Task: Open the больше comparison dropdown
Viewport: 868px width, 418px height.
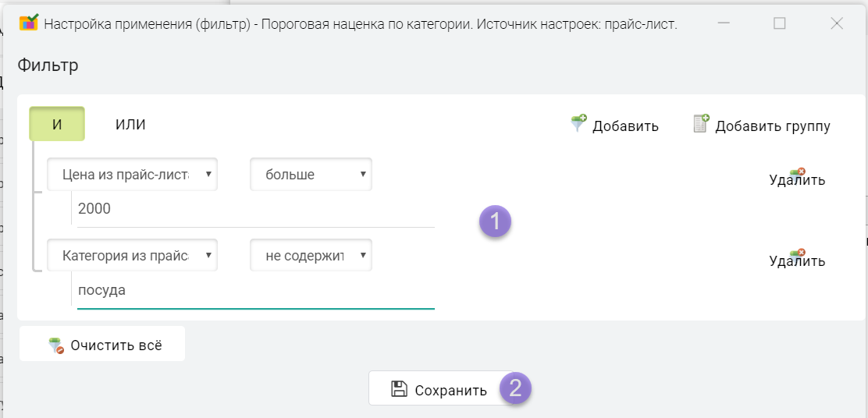Action: [x=311, y=175]
